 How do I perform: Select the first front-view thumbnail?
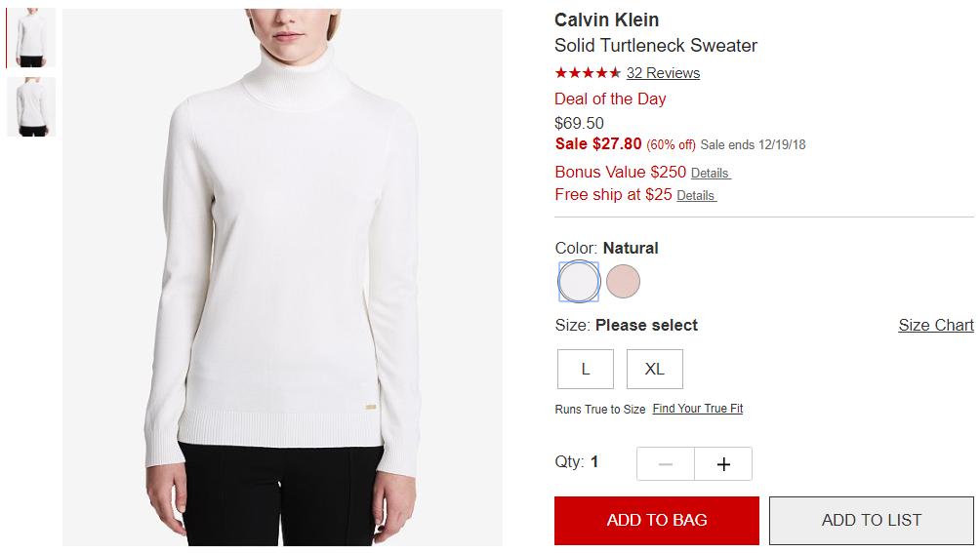point(31,37)
